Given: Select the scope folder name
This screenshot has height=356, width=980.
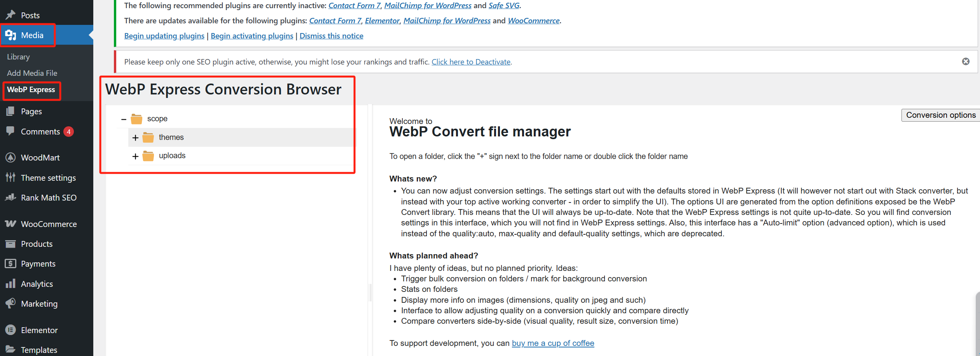Looking at the screenshot, I should click(157, 119).
